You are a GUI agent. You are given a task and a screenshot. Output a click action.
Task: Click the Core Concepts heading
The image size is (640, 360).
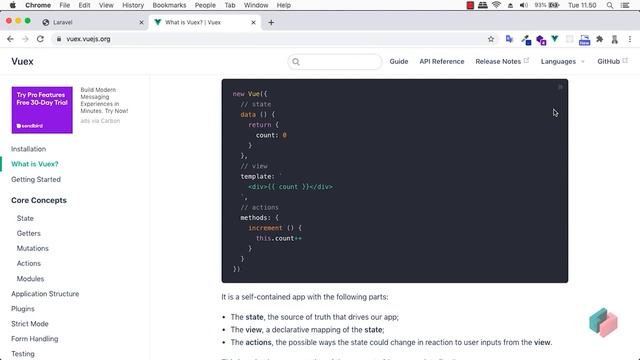click(39, 200)
